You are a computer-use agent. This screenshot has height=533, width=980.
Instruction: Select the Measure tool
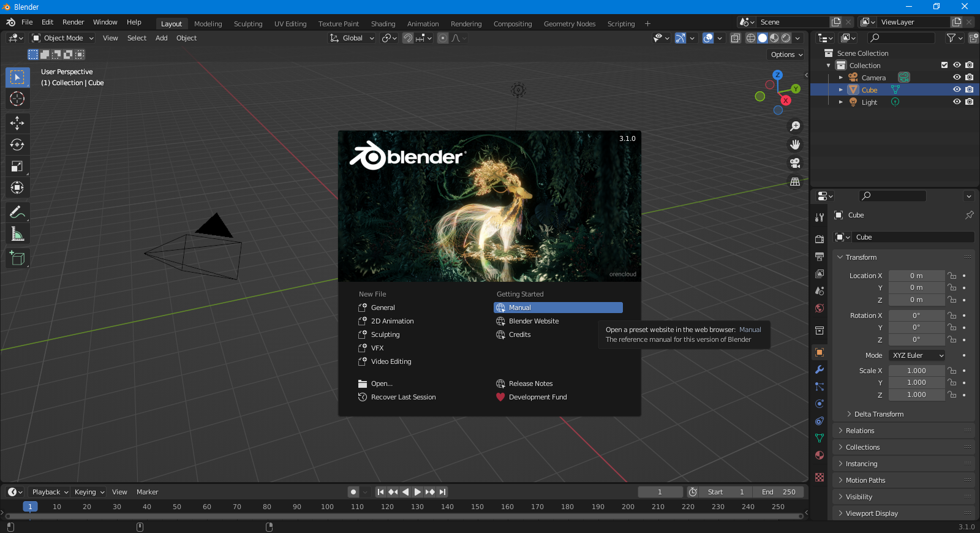[17, 234]
